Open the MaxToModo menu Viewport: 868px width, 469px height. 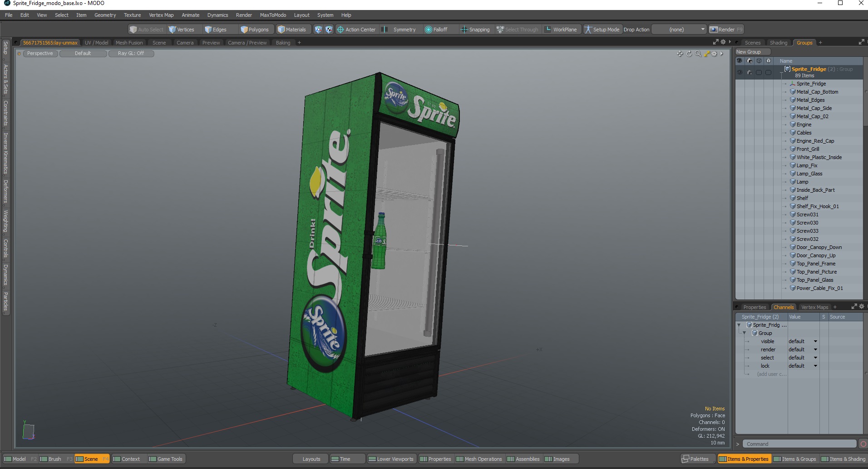[273, 15]
